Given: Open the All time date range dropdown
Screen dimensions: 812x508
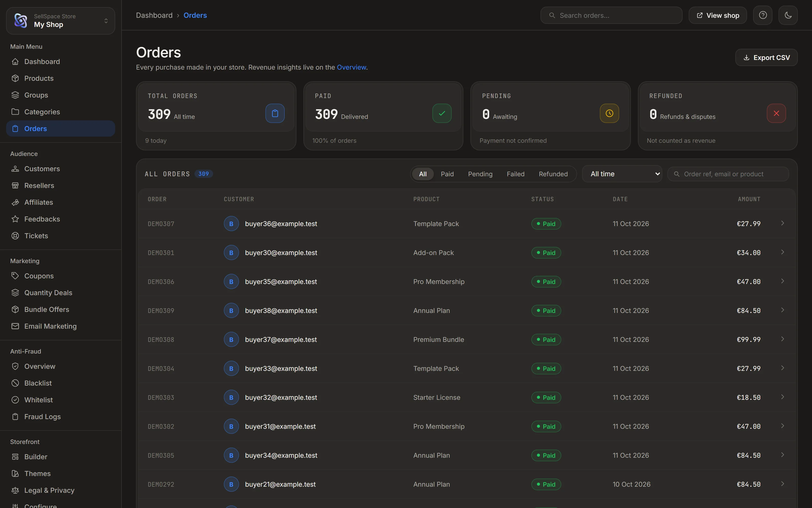Looking at the screenshot, I should 622,174.
